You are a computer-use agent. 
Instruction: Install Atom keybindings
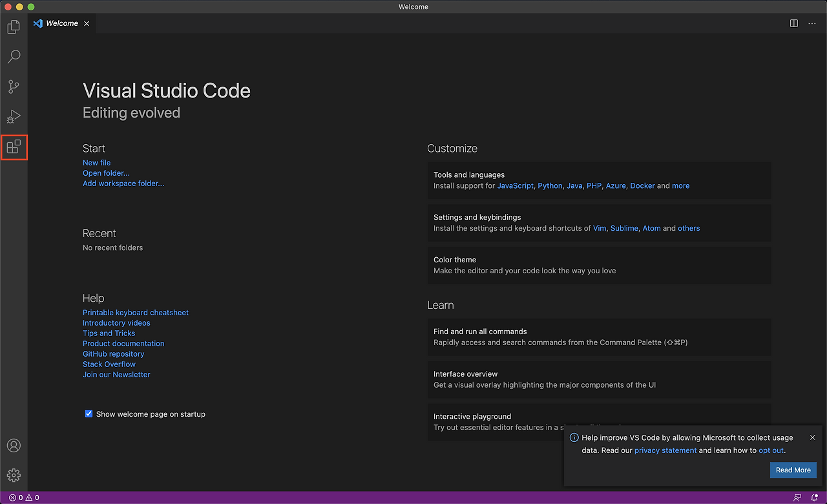651,228
